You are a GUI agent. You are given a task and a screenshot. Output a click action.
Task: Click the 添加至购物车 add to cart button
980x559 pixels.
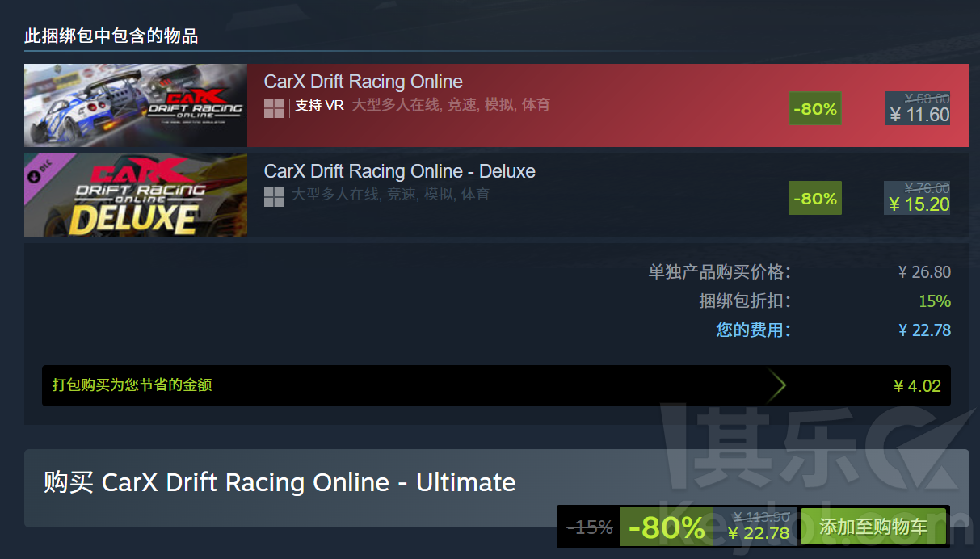coord(873,527)
